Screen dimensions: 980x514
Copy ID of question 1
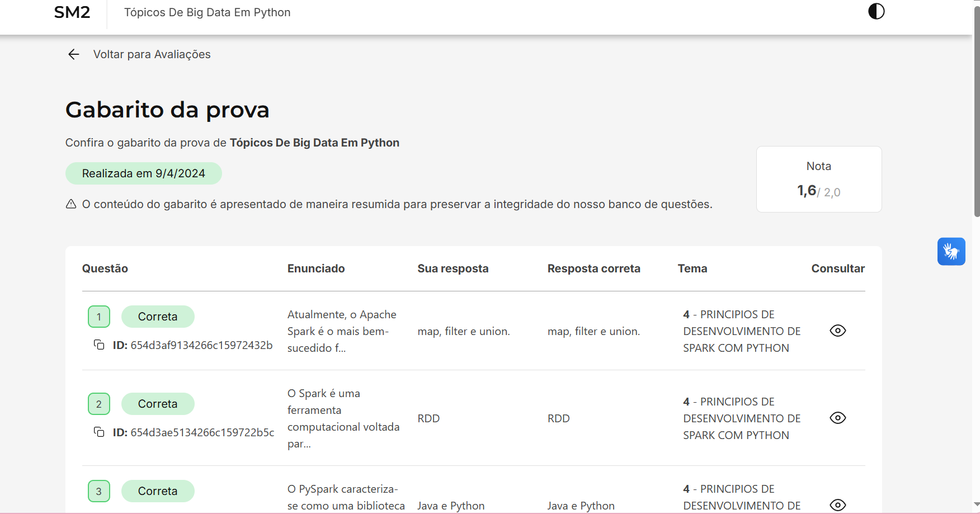99,345
